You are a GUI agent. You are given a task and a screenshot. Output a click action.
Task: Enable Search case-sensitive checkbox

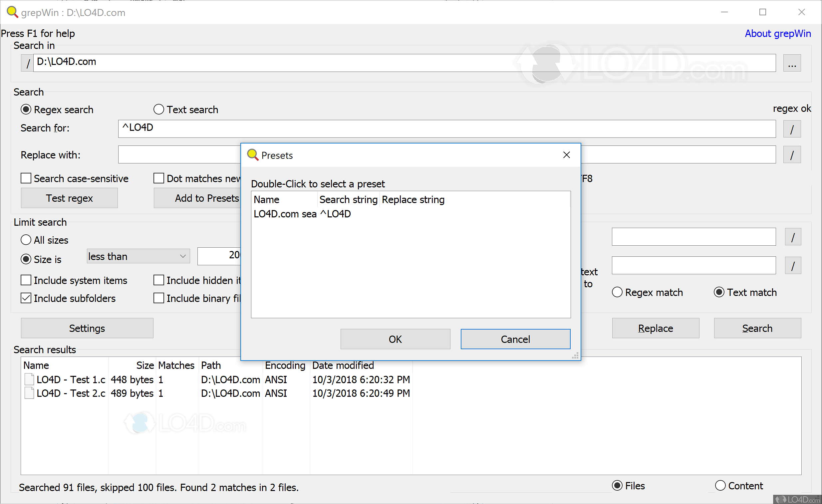point(26,178)
